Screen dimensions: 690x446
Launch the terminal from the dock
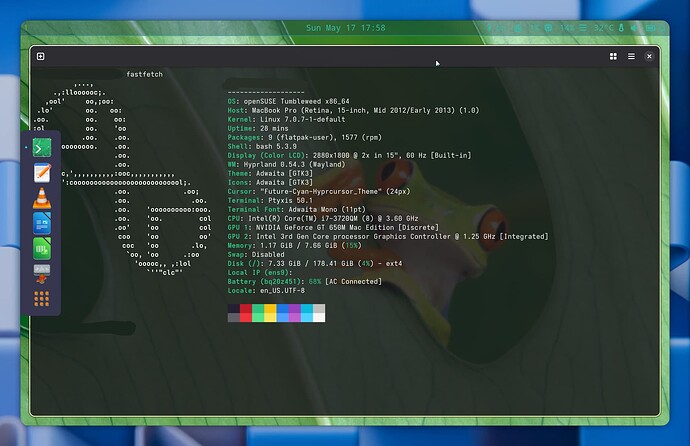[x=42, y=147]
